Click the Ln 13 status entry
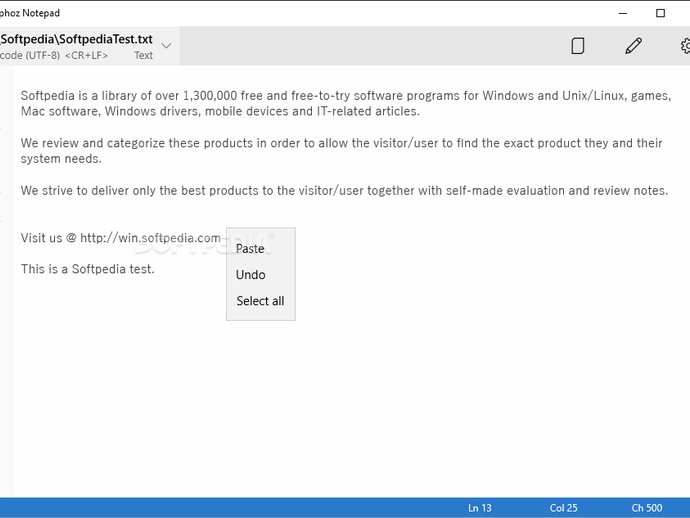The image size is (690, 518). click(480, 508)
